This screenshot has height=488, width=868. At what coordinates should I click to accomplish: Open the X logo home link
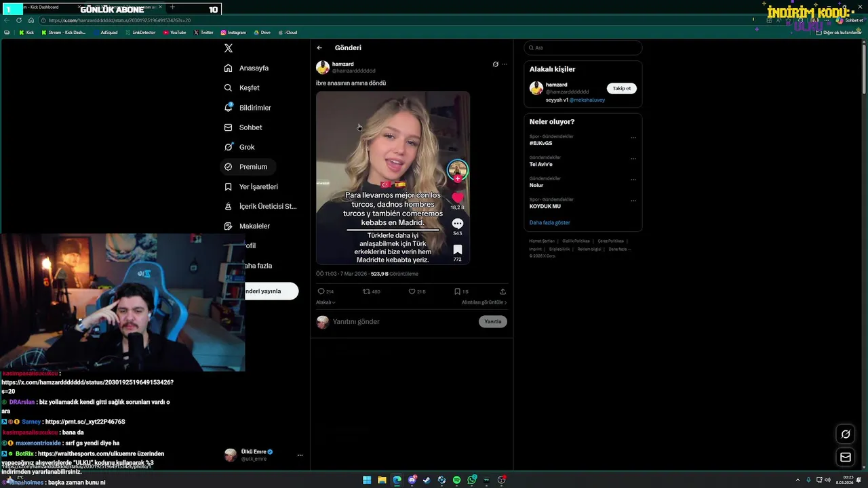(x=229, y=48)
